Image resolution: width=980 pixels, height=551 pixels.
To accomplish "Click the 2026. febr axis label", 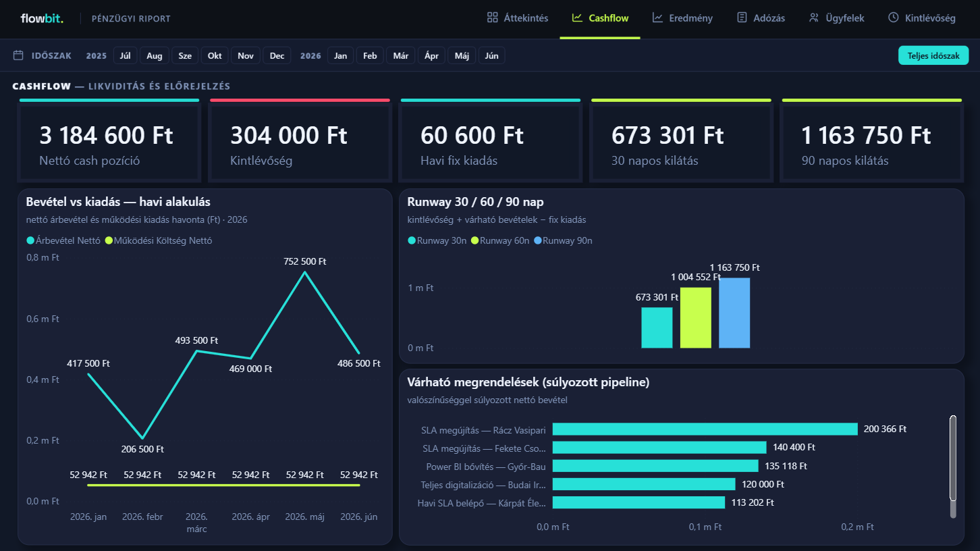I will [x=142, y=517].
